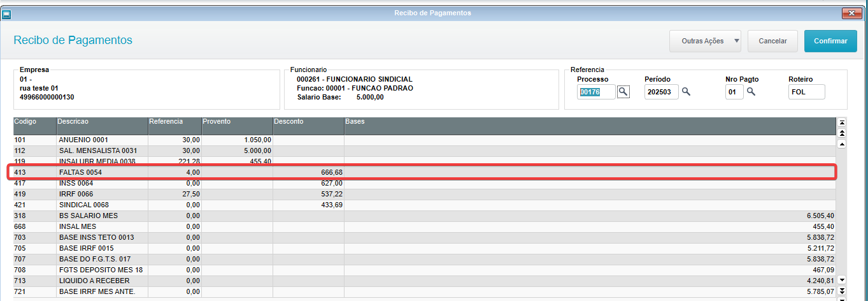Click code 721 cell
Screen dimensions: 868x301
tap(34, 291)
